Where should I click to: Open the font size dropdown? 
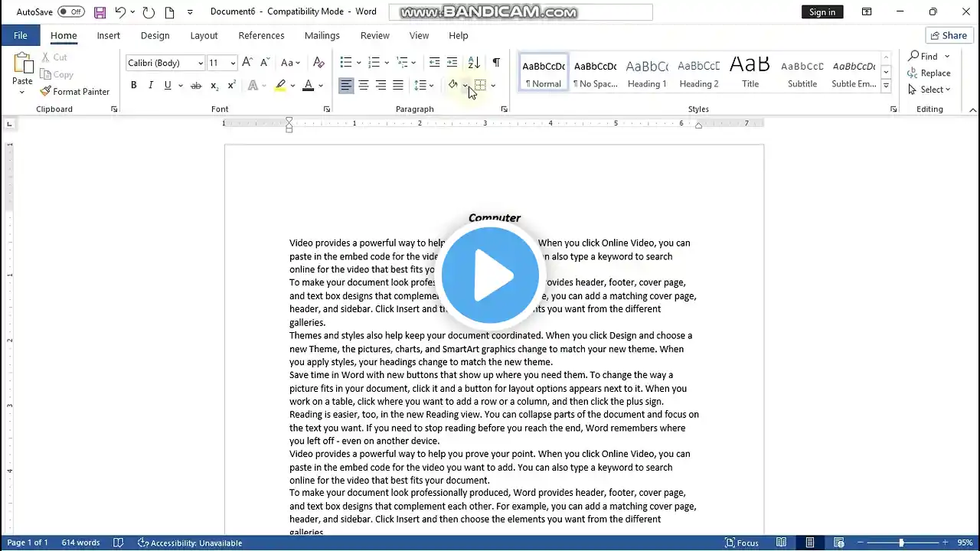[234, 64]
